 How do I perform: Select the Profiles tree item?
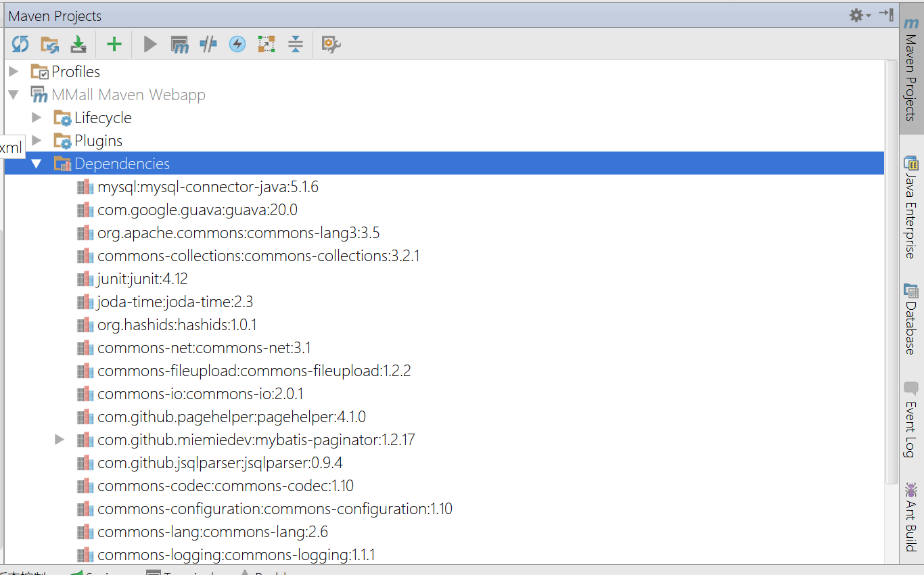pyautogui.click(x=76, y=72)
